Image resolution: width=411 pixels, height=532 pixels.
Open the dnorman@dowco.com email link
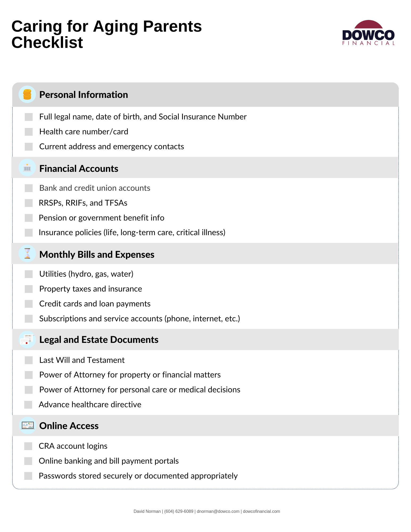pos(218,511)
